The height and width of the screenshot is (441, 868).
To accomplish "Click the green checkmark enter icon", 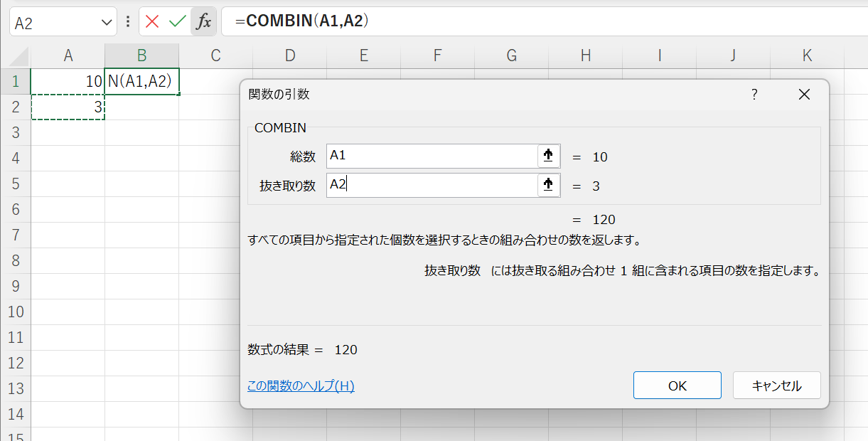I will click(x=177, y=22).
